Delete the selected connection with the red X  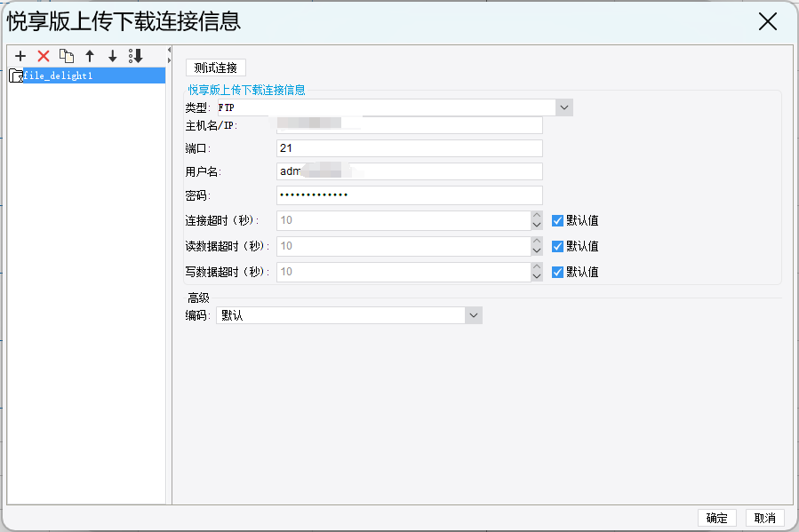tap(44, 55)
